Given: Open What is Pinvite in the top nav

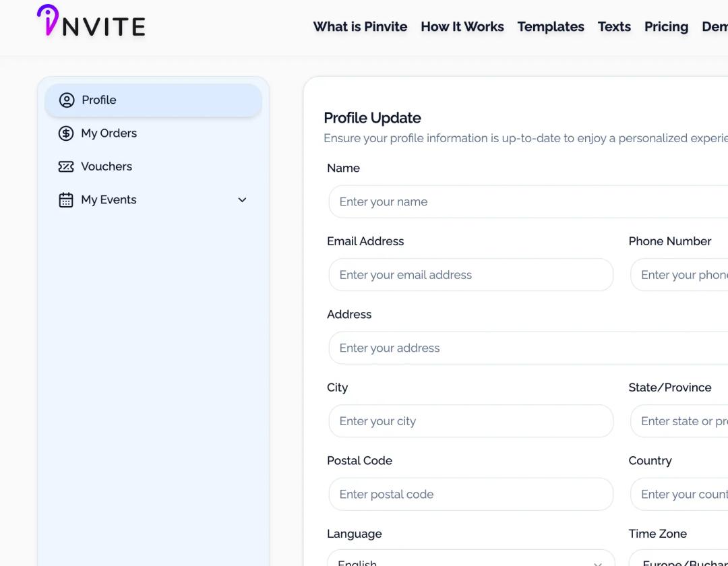Looking at the screenshot, I should point(360,27).
